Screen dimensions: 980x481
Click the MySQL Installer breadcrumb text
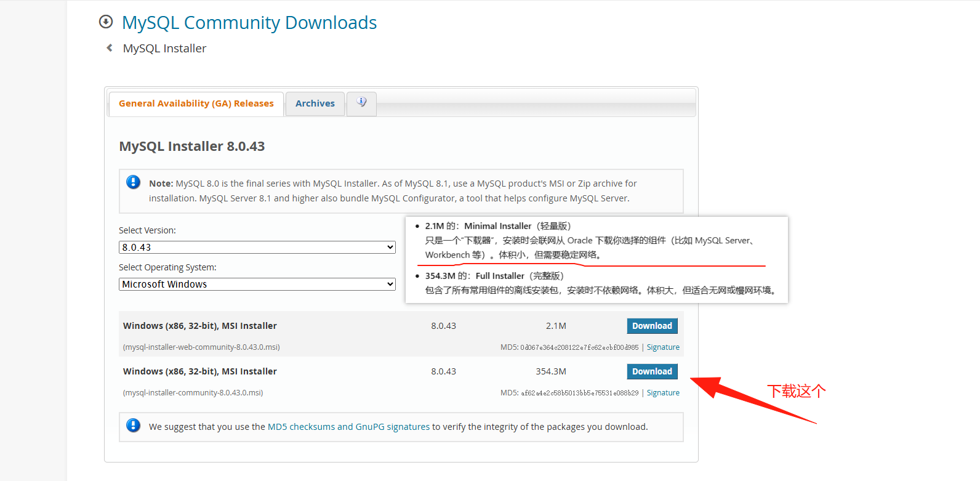[164, 49]
